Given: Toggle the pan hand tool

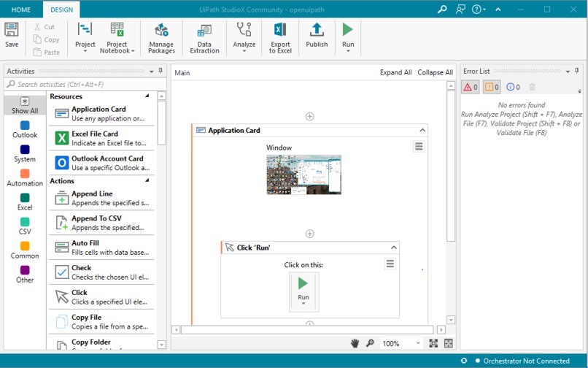Looking at the screenshot, I should click(355, 343).
